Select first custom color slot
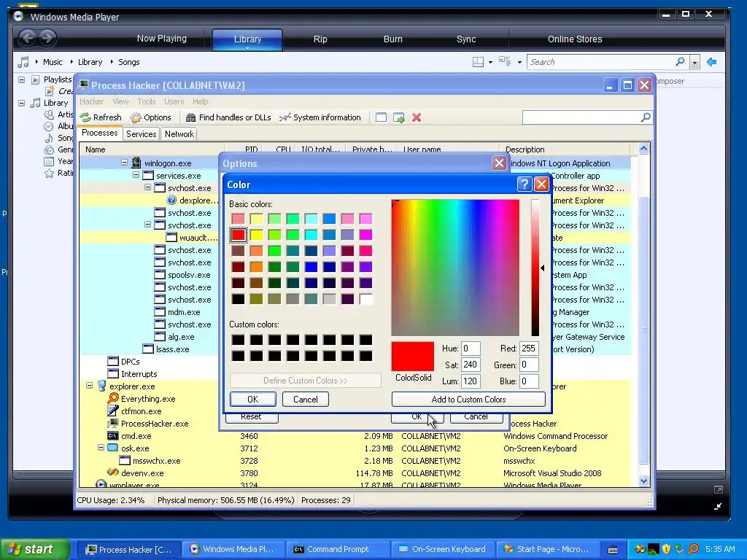 (239, 340)
